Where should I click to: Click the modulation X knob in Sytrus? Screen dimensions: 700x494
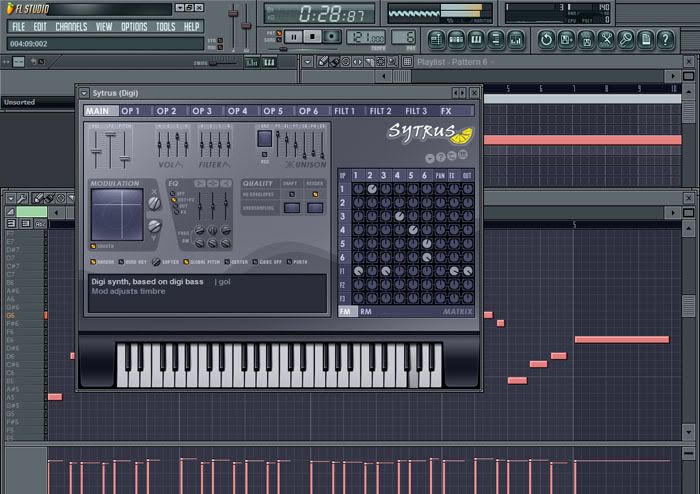click(154, 203)
